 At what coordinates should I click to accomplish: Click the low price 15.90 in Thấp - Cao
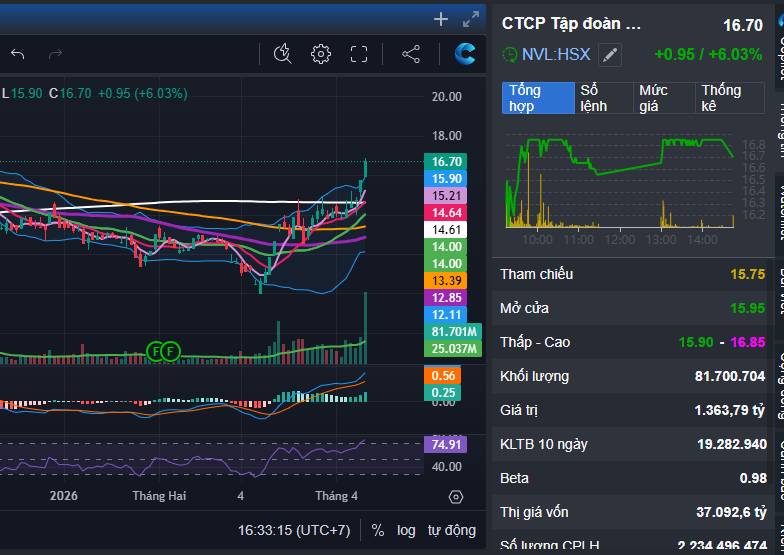click(696, 342)
